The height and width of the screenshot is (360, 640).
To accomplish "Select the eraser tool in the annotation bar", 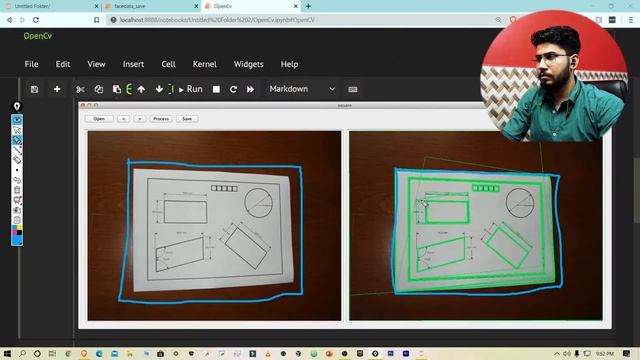I will [17, 160].
